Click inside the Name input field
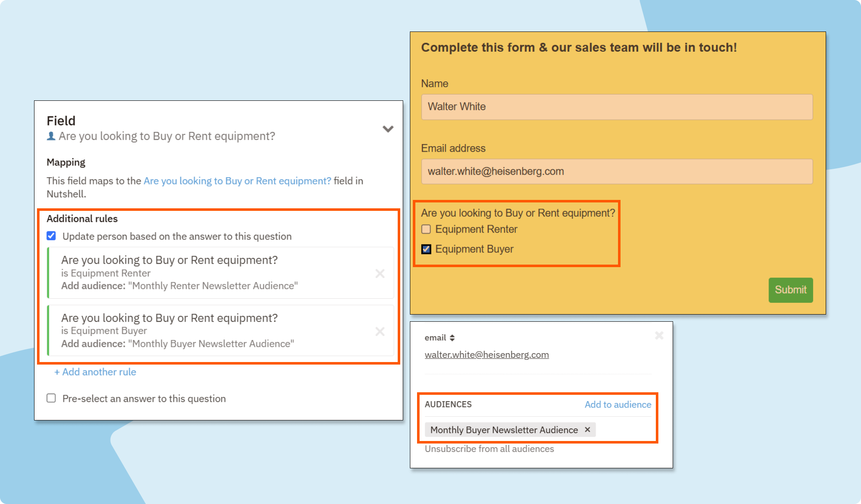Image resolution: width=861 pixels, height=504 pixels. 616,107
